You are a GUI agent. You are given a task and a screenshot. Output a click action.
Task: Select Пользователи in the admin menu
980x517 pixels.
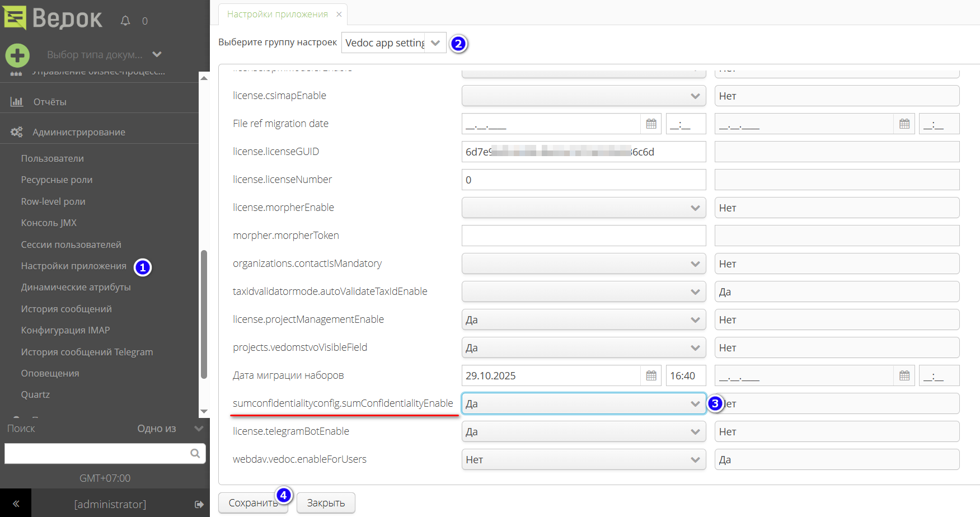coord(52,158)
